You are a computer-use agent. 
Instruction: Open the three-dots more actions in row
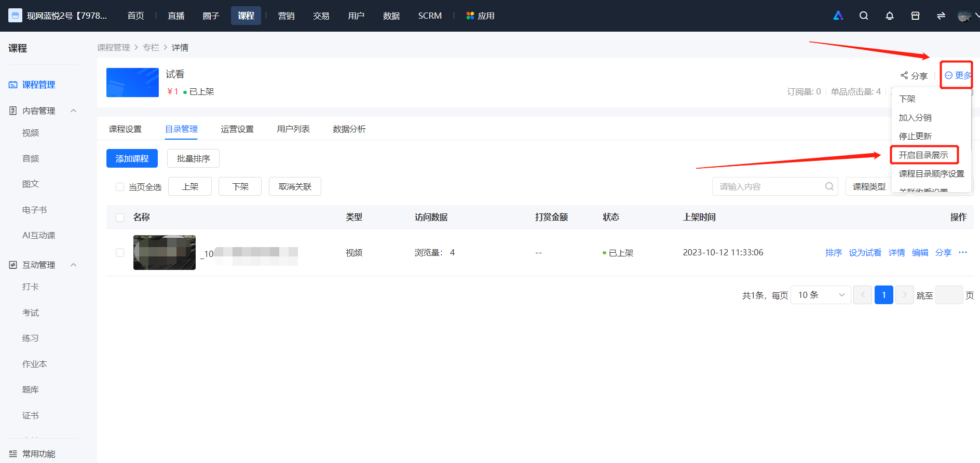point(963,252)
